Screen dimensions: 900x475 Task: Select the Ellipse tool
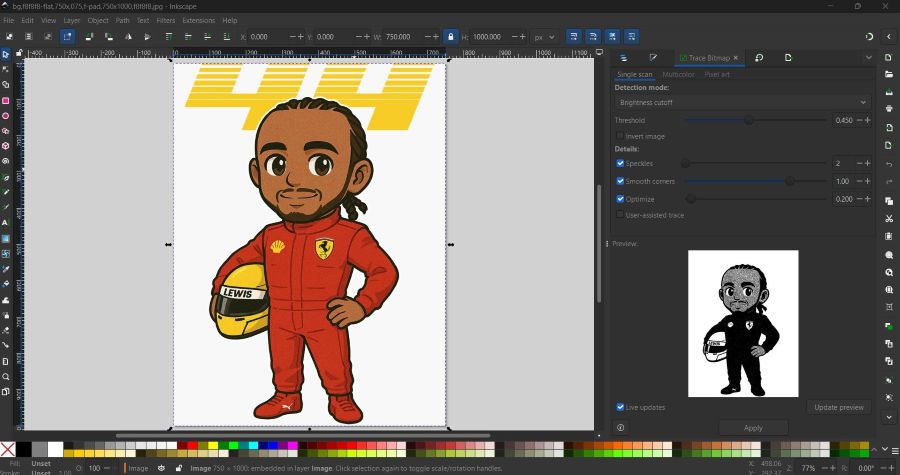(x=6, y=116)
